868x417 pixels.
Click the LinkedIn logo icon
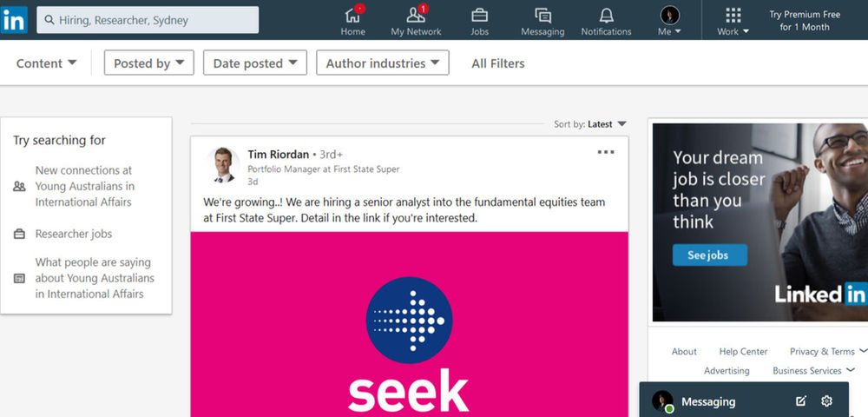point(14,20)
